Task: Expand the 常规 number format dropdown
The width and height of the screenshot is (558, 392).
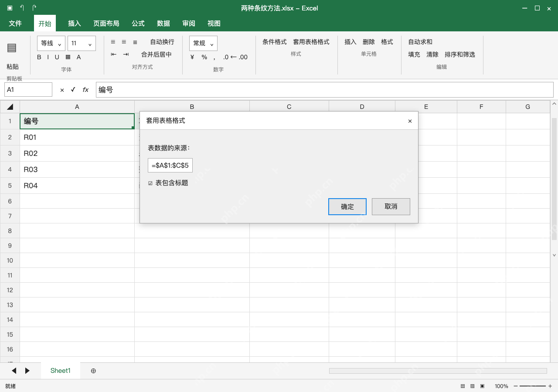Action: (x=203, y=43)
